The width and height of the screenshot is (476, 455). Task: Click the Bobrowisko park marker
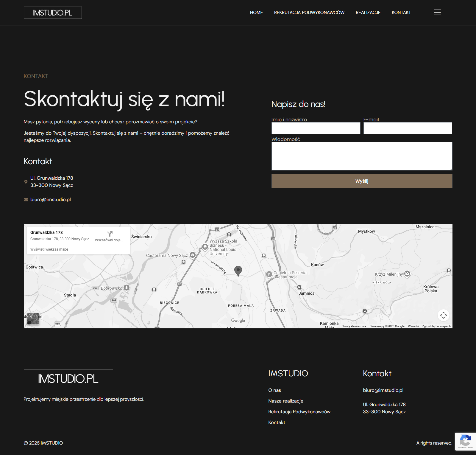tap(127, 288)
